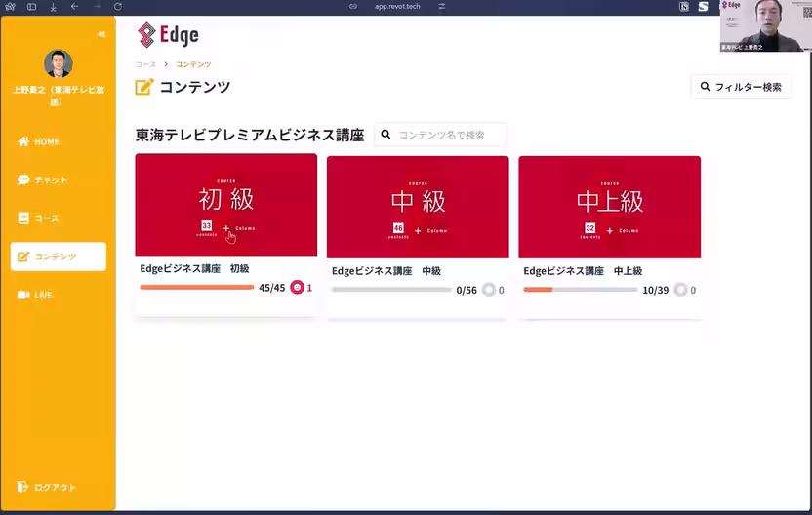The height and width of the screenshot is (515, 812).
Task: Toggle the browser sidebar panel icon
Action: coord(31,7)
